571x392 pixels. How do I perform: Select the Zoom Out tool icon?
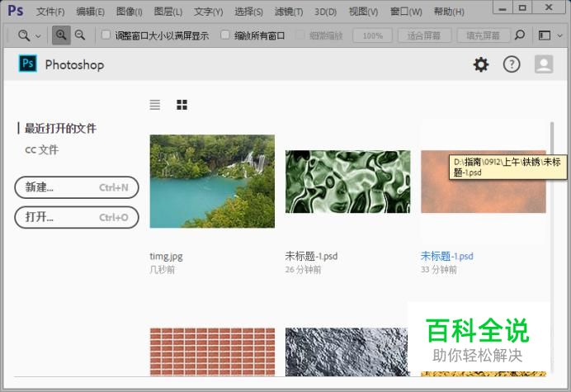click(80, 35)
